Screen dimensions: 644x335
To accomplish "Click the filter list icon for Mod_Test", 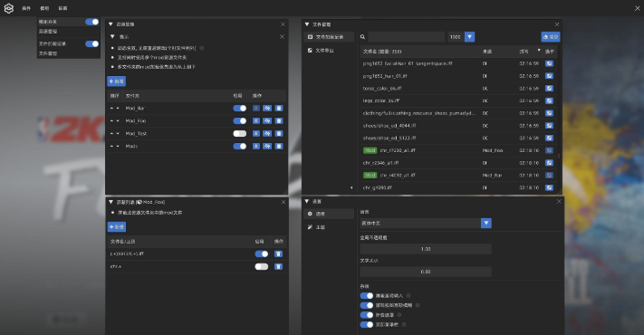I will pyautogui.click(x=255, y=133).
